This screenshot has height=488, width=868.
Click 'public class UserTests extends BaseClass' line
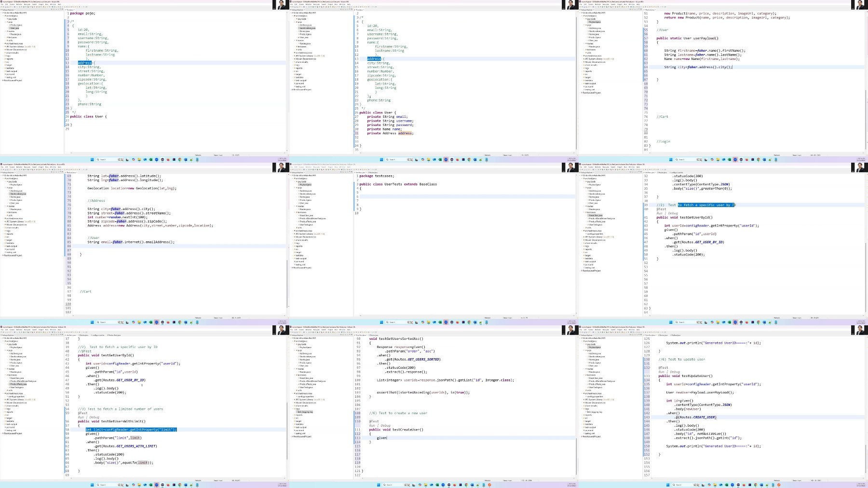(x=398, y=184)
